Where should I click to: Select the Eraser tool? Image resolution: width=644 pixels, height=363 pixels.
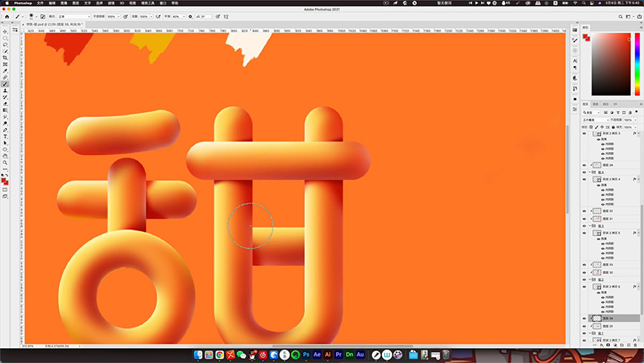(5, 104)
